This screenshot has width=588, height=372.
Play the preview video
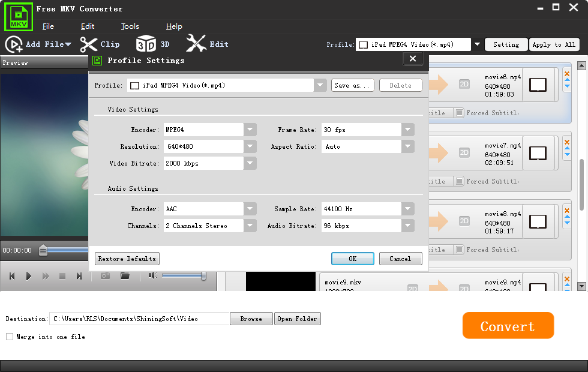[x=29, y=276]
